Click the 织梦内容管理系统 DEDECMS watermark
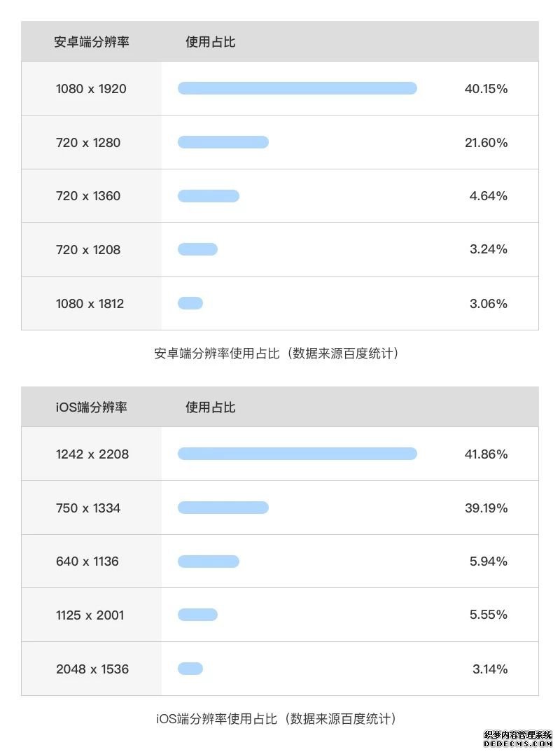This screenshot has width=560, height=754. coord(518,739)
